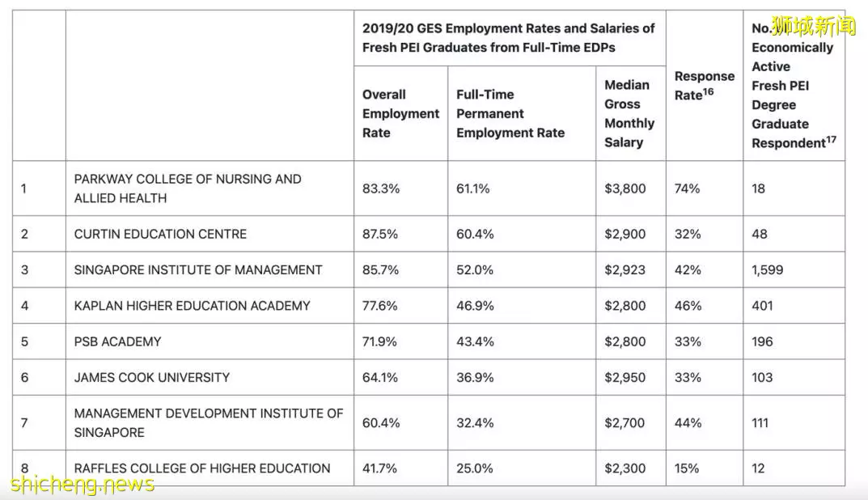Click James Cook University cell

coord(152,378)
